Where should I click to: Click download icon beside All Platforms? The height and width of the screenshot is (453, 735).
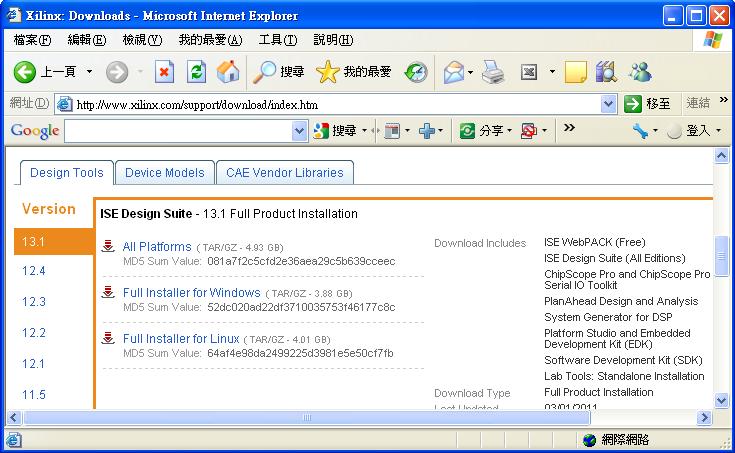[x=108, y=247]
